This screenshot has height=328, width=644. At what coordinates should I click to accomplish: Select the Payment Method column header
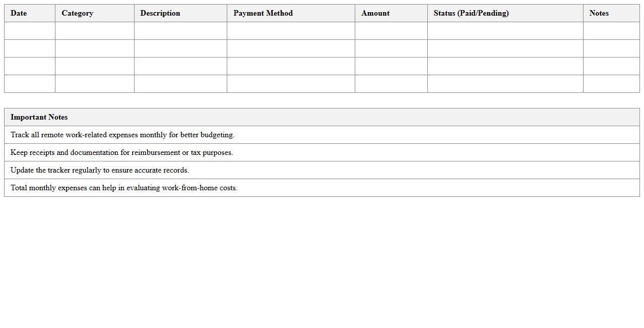[263, 13]
